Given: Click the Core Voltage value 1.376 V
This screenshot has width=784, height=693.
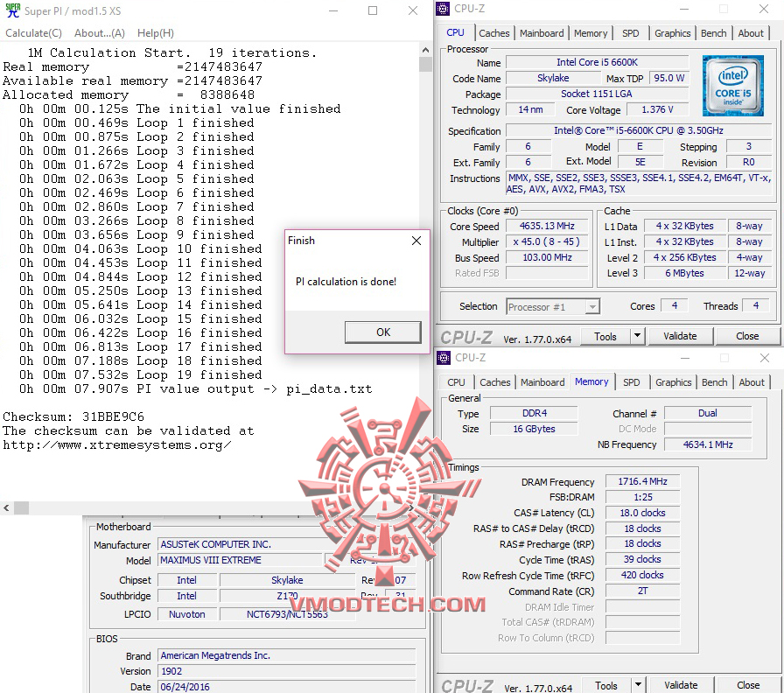Looking at the screenshot, I should click(x=657, y=109).
